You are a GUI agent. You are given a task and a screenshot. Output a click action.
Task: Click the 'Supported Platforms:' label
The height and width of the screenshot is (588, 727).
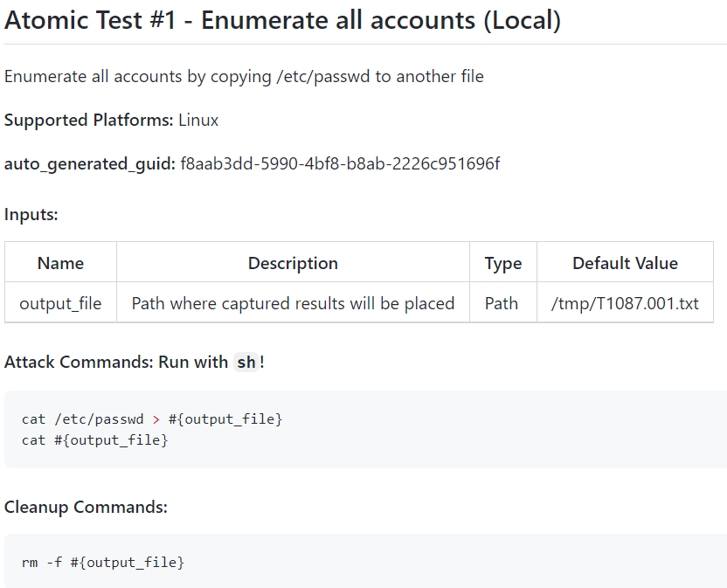[88, 120]
